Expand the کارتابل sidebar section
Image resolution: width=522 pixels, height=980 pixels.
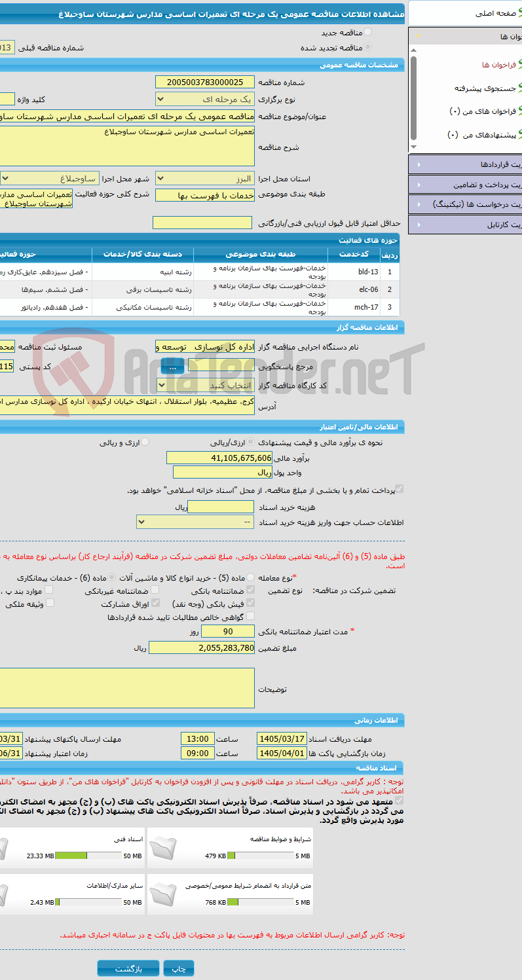(465, 225)
